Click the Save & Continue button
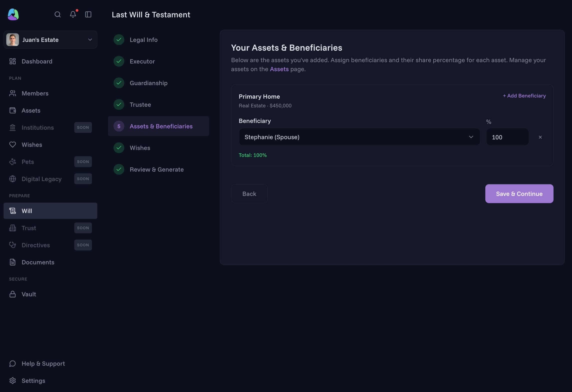 519,194
